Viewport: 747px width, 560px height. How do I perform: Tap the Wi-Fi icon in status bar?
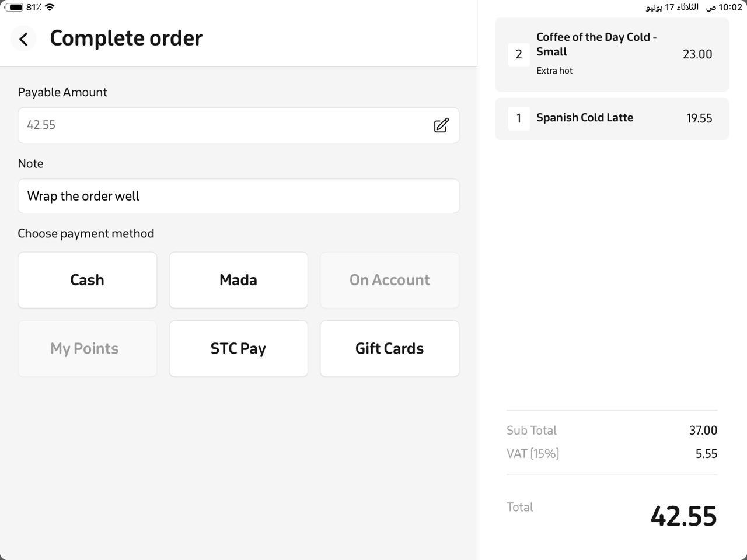[x=50, y=7]
